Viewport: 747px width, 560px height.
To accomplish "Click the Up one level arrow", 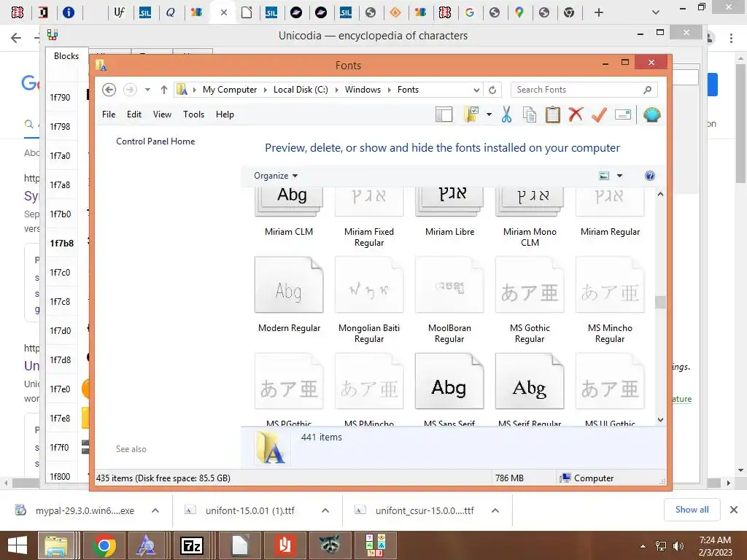I will click(x=164, y=90).
